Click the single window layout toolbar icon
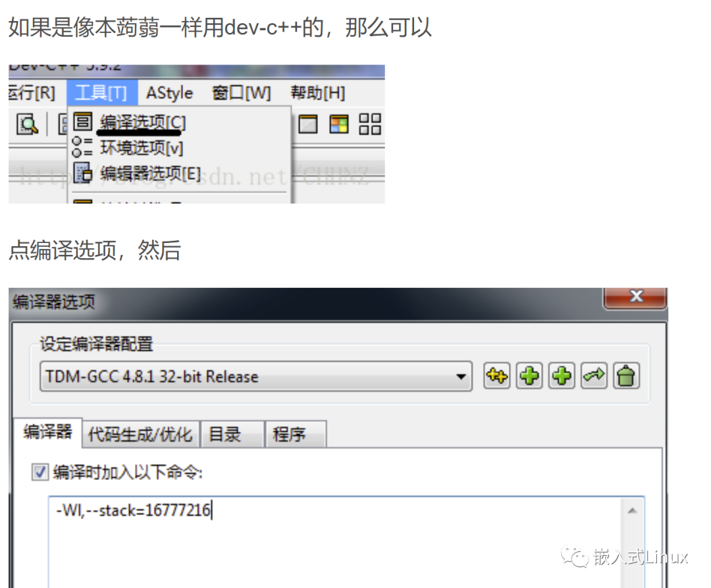The width and height of the screenshot is (711, 588). [308, 124]
